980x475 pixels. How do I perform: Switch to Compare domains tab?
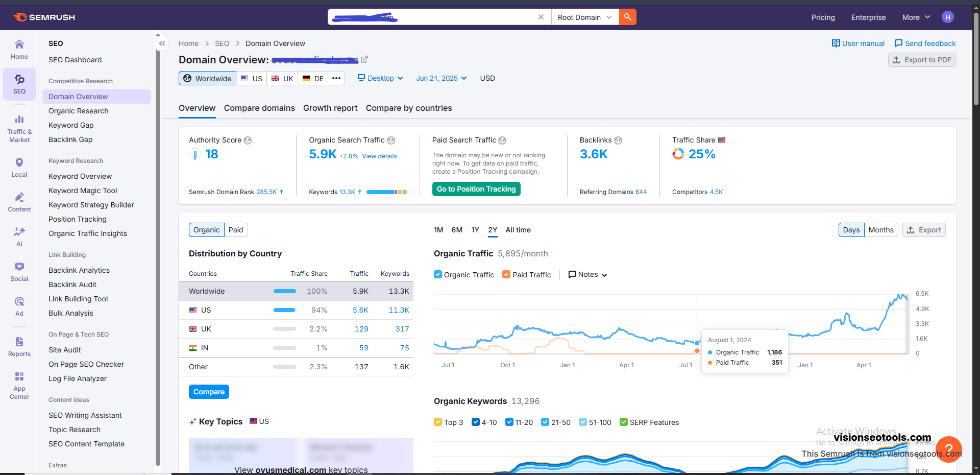click(259, 108)
